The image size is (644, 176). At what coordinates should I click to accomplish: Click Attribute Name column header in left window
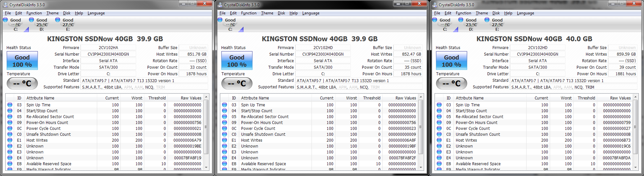coord(61,98)
